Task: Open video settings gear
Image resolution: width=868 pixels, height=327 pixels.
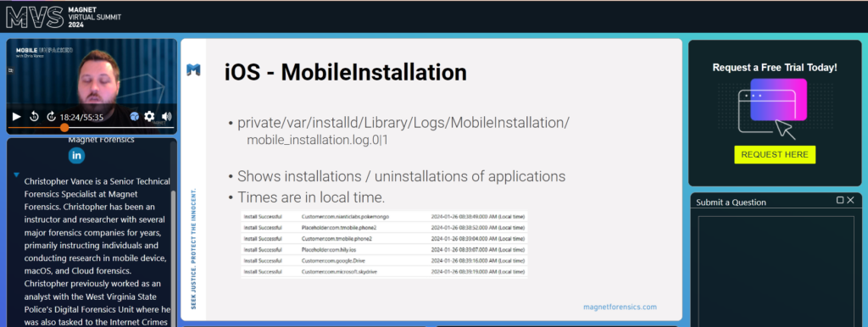Action: pyautogui.click(x=149, y=117)
